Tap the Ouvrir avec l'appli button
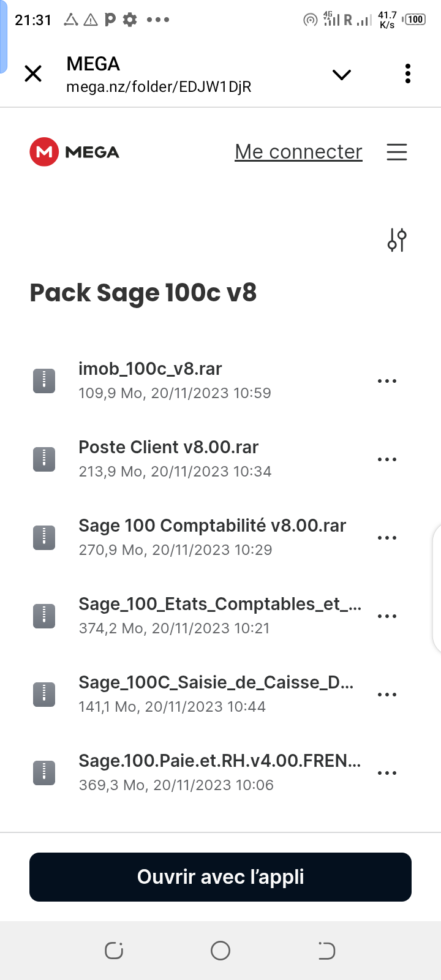This screenshot has width=441, height=980. click(221, 877)
